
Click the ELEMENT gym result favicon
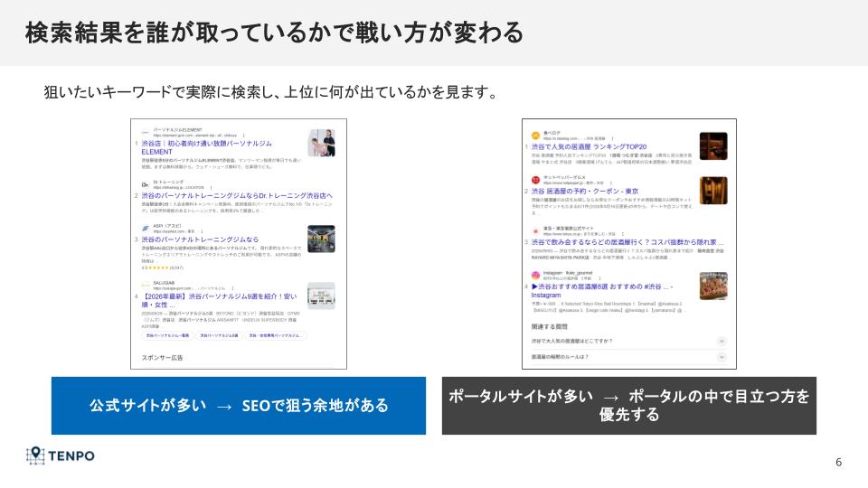(145, 132)
